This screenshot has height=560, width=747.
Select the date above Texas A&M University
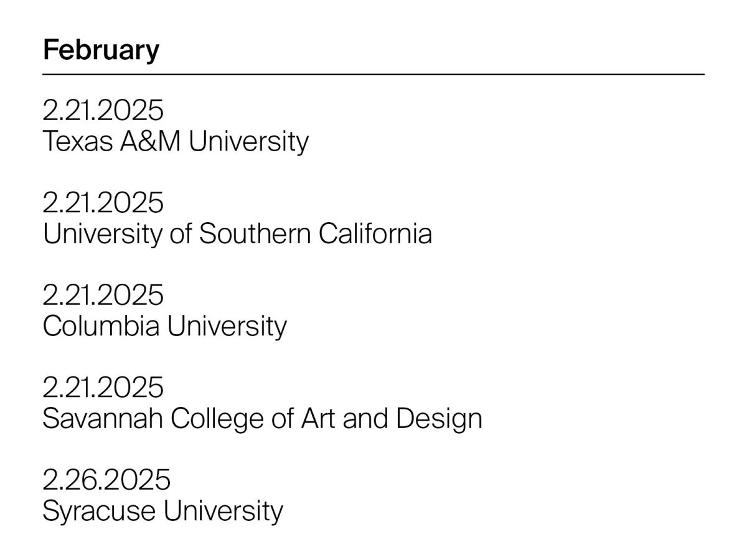pos(103,111)
